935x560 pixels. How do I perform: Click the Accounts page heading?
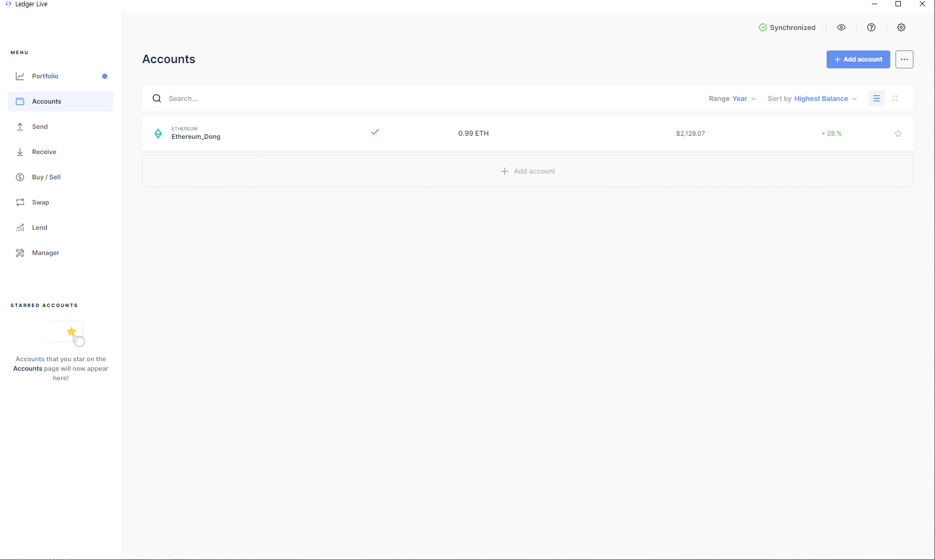pyautogui.click(x=168, y=59)
